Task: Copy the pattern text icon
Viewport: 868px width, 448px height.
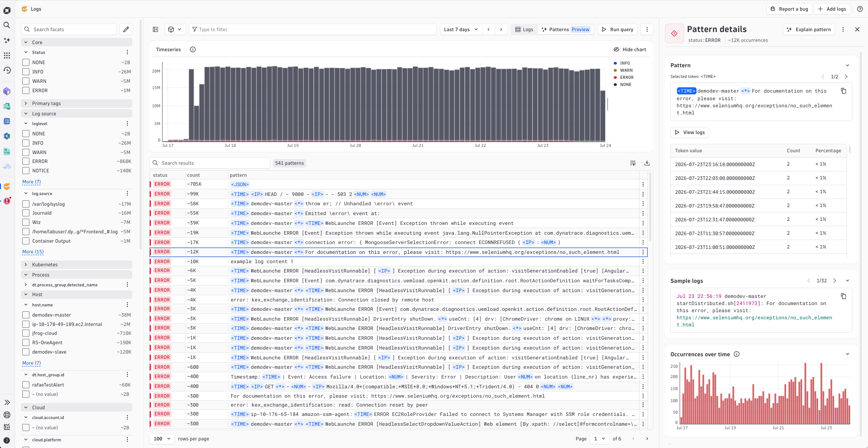Action: coord(844,91)
